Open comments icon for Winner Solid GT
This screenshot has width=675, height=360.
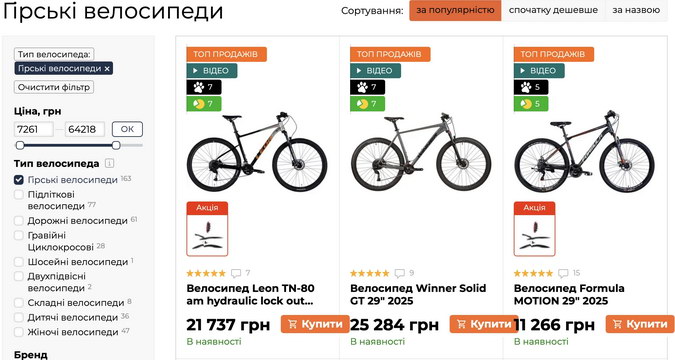[399, 273]
